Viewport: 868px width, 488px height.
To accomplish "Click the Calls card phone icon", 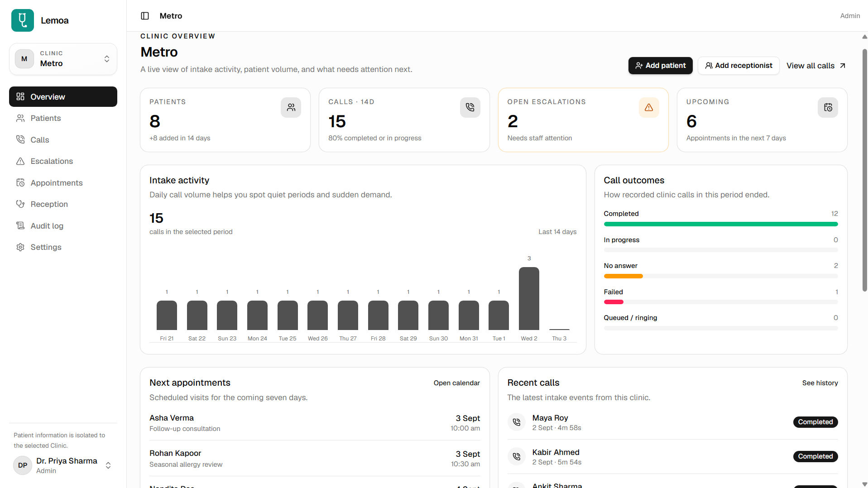I will tap(470, 107).
